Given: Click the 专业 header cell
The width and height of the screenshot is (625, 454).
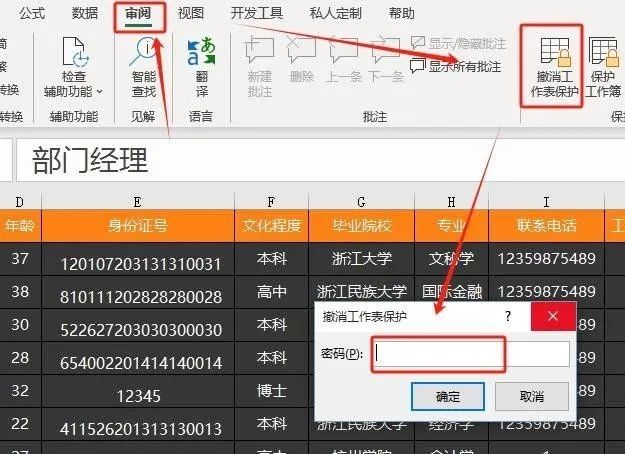Looking at the screenshot, I should click(451, 226).
